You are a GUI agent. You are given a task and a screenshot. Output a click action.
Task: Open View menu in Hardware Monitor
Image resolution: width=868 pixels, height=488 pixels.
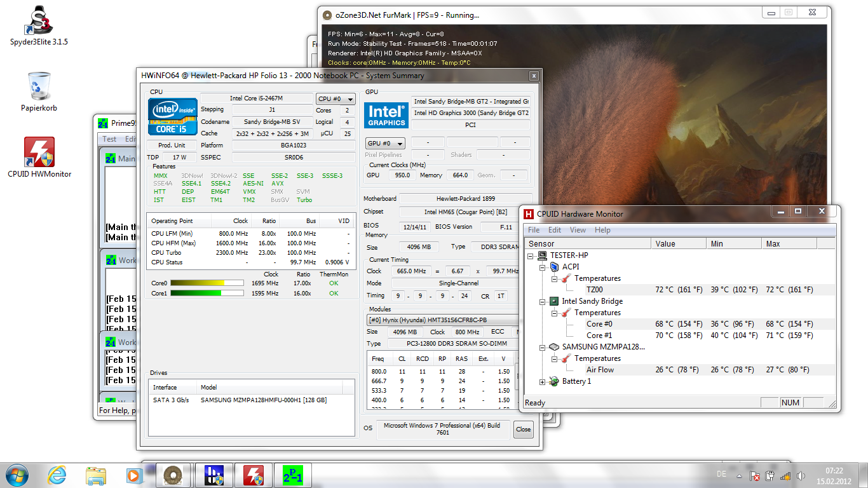pos(578,230)
